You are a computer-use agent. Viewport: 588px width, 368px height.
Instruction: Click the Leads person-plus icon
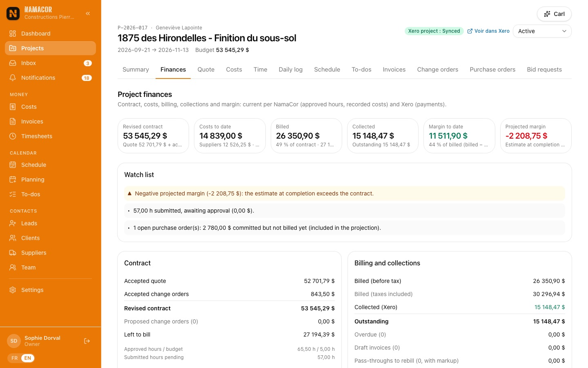tap(13, 223)
